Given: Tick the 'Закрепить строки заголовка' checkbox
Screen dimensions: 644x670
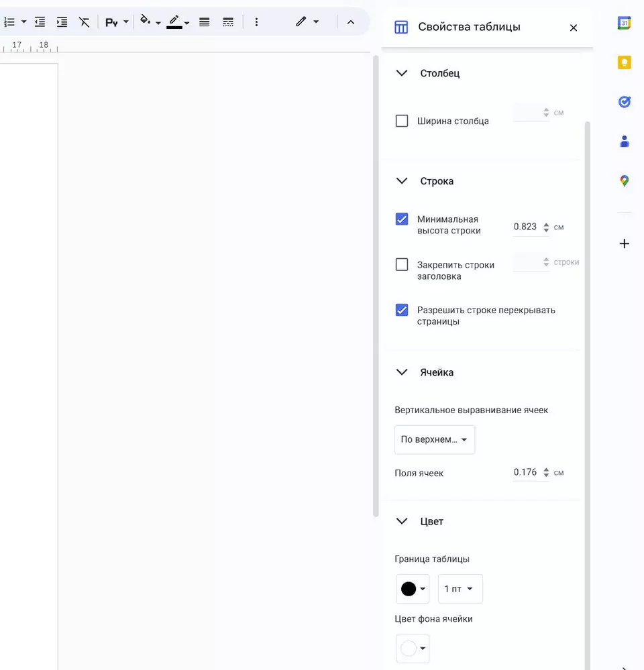Looking at the screenshot, I should 402,265.
